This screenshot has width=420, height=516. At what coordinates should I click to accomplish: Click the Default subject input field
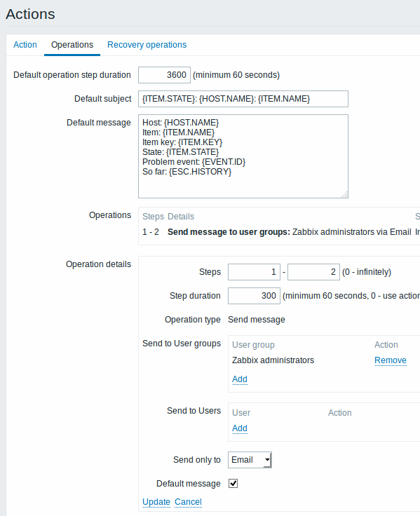click(x=243, y=99)
